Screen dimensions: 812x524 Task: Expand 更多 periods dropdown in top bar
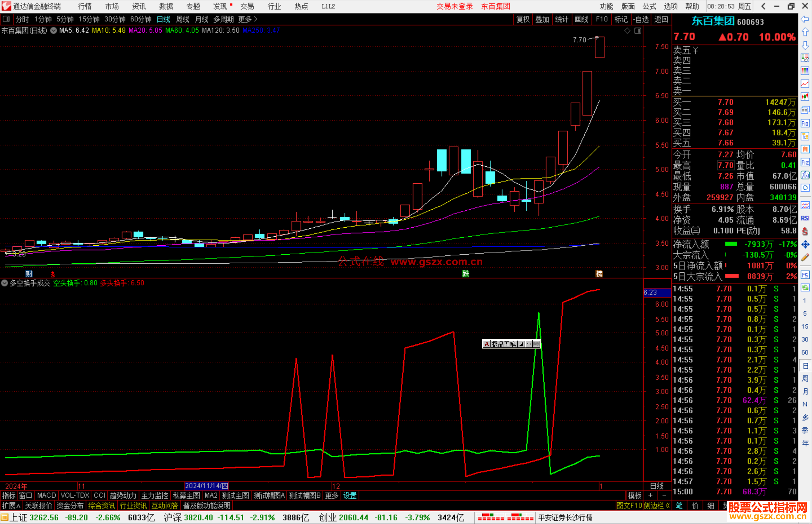pos(248,19)
